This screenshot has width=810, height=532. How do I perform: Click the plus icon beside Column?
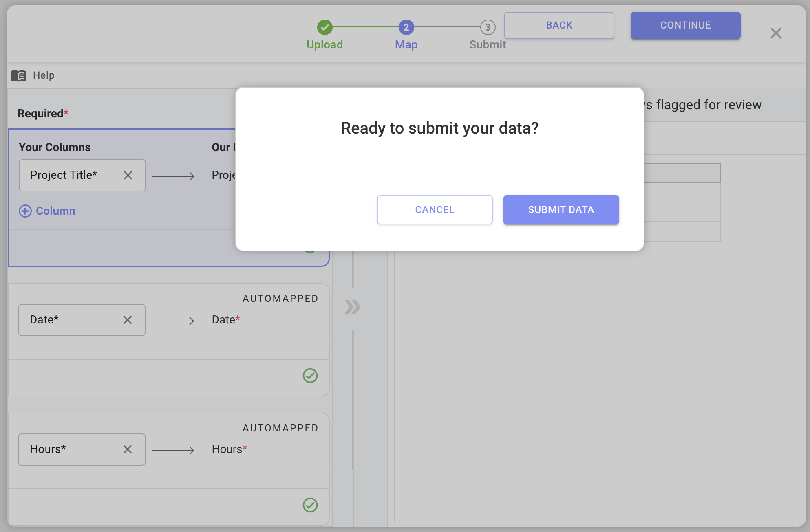click(x=25, y=211)
